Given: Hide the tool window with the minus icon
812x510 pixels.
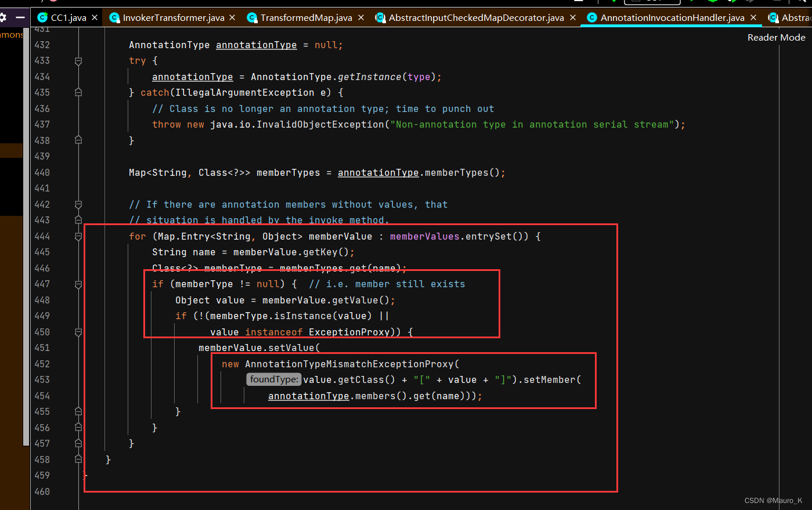Looking at the screenshot, I should coord(20,17).
